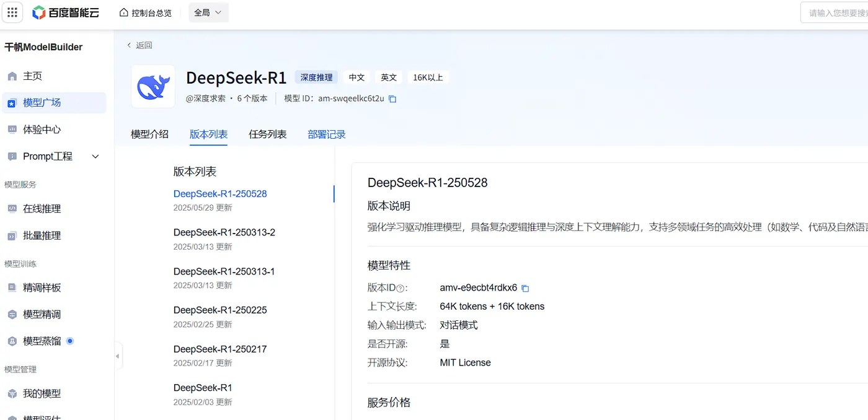Copy the version ID amv-e9ecbt4rdkx6
The width and height of the screenshot is (868, 420).
[525, 288]
